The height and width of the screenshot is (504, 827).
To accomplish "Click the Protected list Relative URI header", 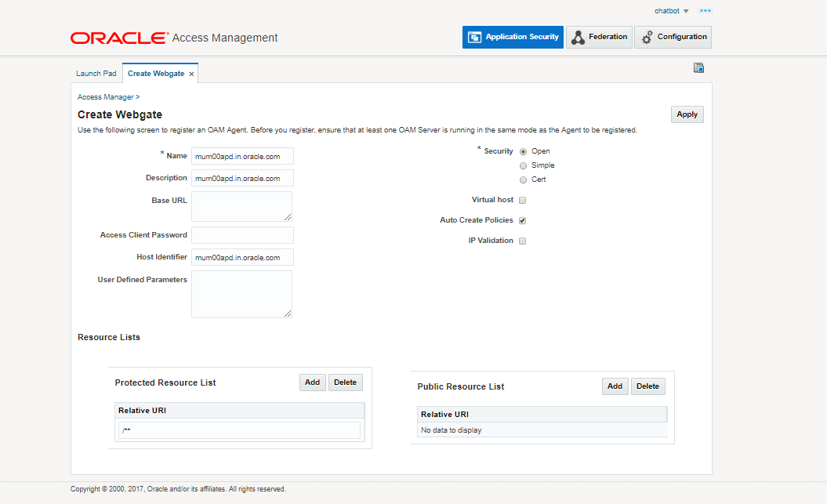I will coord(239,410).
